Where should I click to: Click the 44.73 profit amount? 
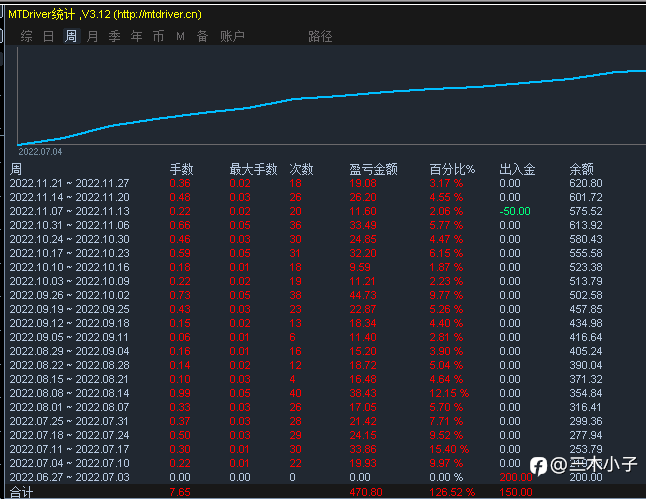pyautogui.click(x=363, y=295)
